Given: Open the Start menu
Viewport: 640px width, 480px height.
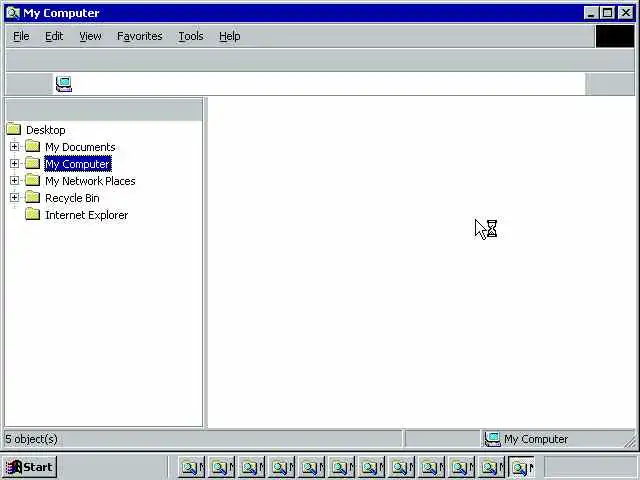Looking at the screenshot, I should [29, 467].
